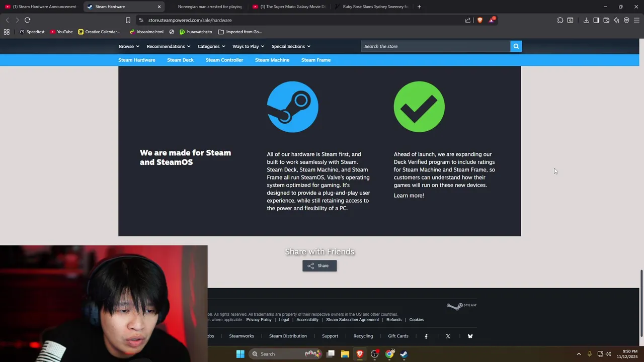This screenshot has height=362, width=644.
Task: Open the Privacy Policy footer link
Action: [x=259, y=320]
